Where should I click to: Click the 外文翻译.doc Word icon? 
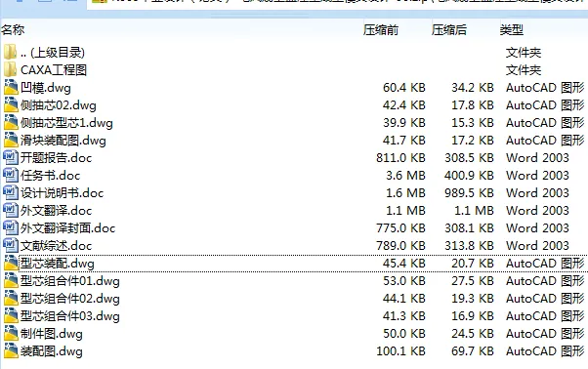(11, 211)
